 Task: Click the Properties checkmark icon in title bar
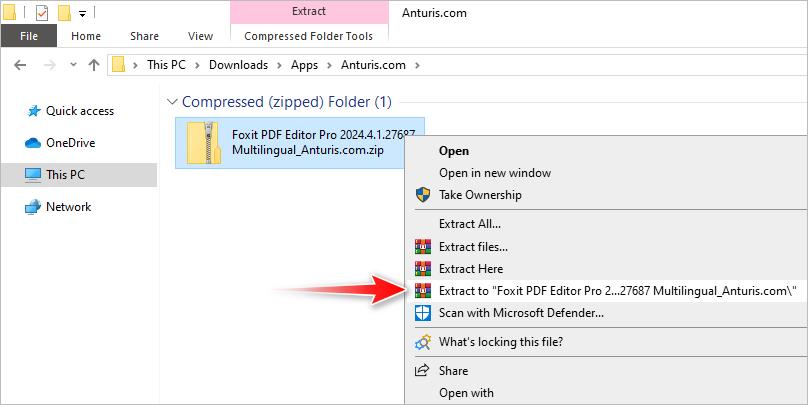tap(41, 13)
